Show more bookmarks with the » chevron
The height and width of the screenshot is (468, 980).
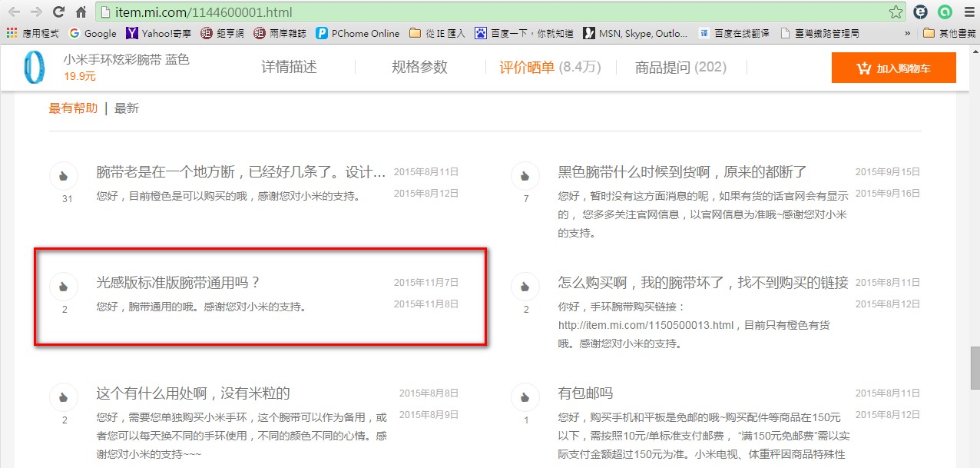pyautogui.click(x=908, y=33)
